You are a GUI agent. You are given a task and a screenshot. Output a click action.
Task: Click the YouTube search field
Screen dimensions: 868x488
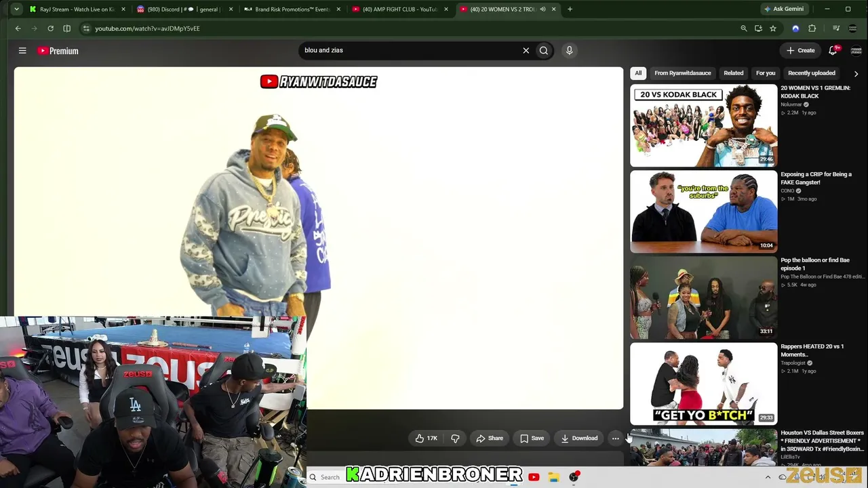click(409, 50)
